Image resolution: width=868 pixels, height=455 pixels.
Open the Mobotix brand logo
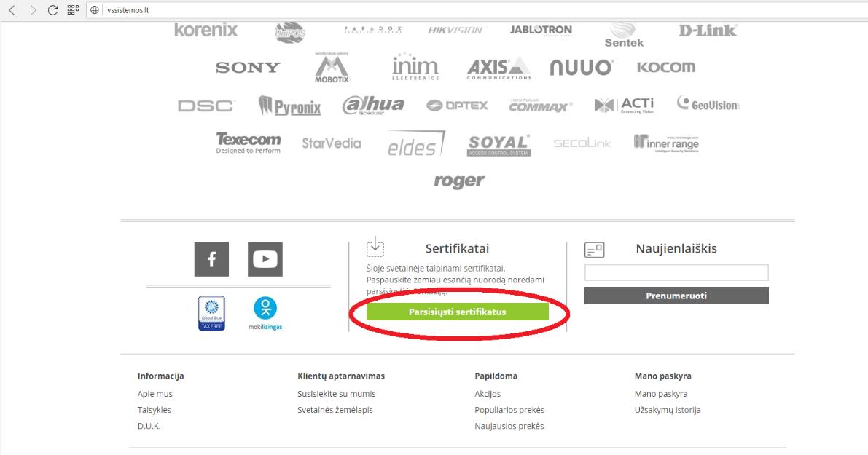pos(332,68)
